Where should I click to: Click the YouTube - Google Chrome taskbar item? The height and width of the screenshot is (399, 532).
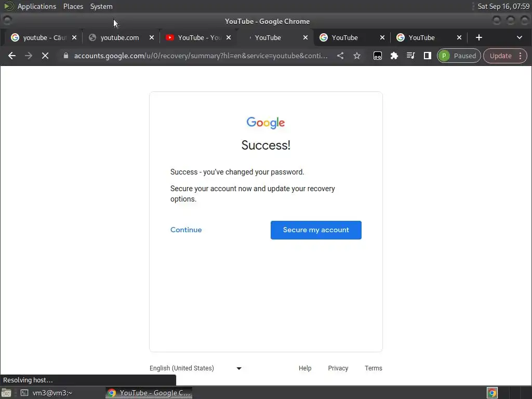[x=149, y=393]
